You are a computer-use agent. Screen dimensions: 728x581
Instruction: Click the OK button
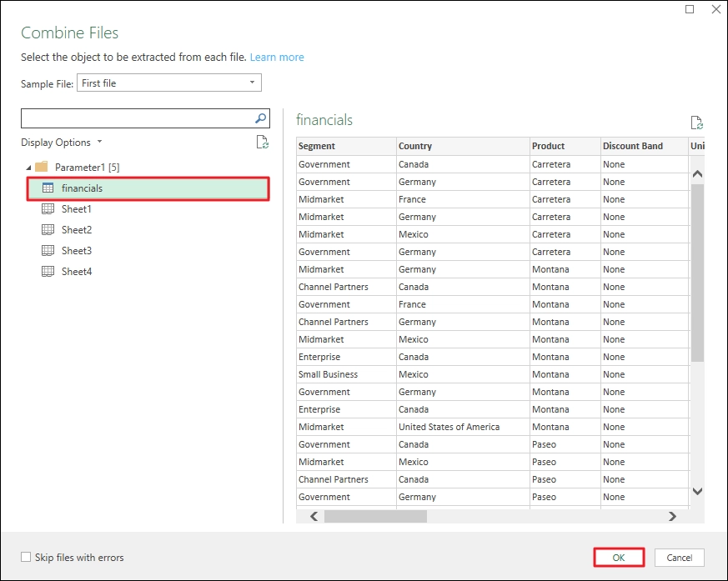tap(619, 558)
